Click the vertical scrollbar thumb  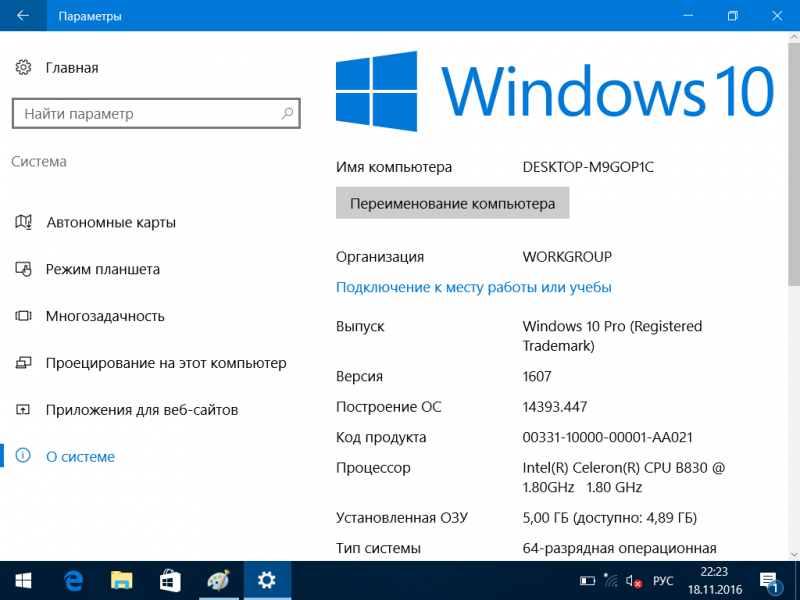click(794, 163)
